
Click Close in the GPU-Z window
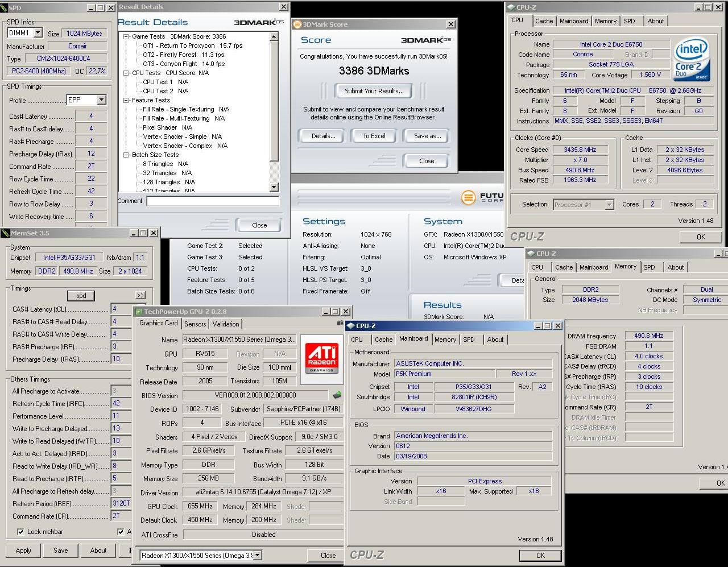click(328, 556)
